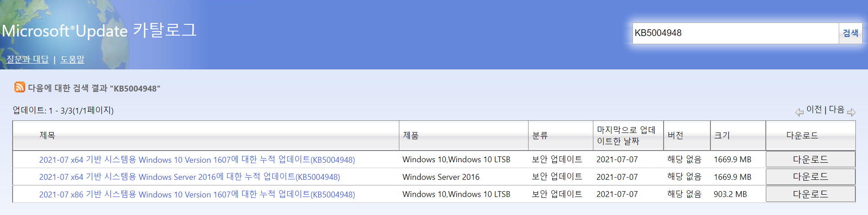Download the Windows Server 2016 update
The height and width of the screenshot is (215, 868).
(x=810, y=177)
